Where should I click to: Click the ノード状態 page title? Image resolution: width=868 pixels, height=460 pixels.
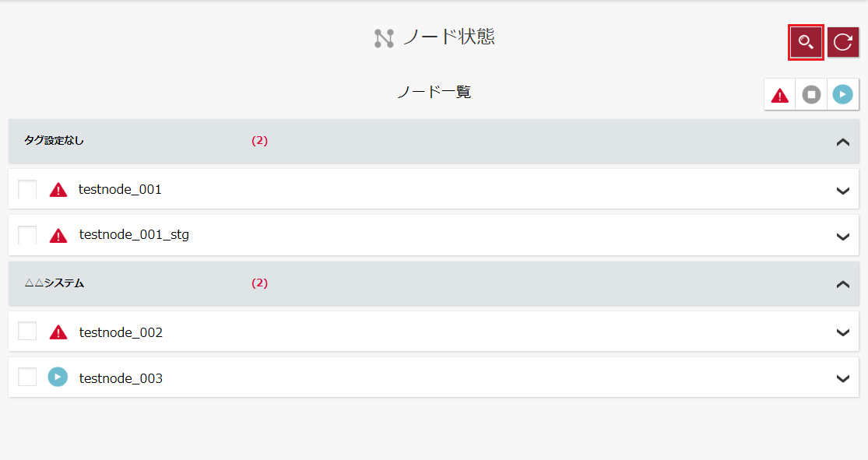click(448, 37)
